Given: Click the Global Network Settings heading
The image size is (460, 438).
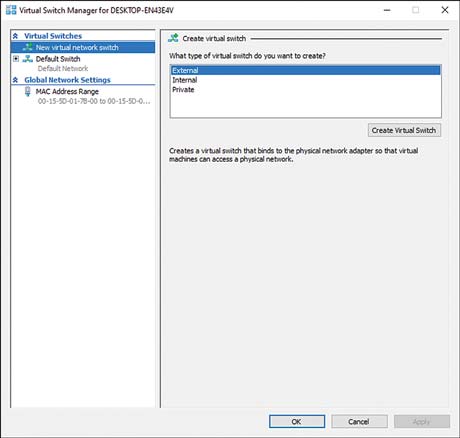Looking at the screenshot, I should coord(67,80).
